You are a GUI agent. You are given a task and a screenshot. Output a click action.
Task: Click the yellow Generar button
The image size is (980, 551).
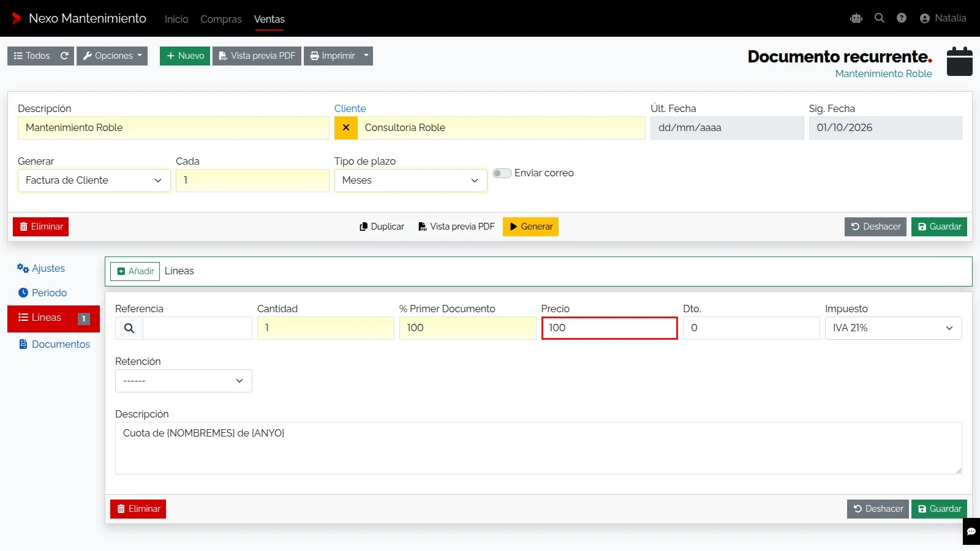[x=530, y=227]
